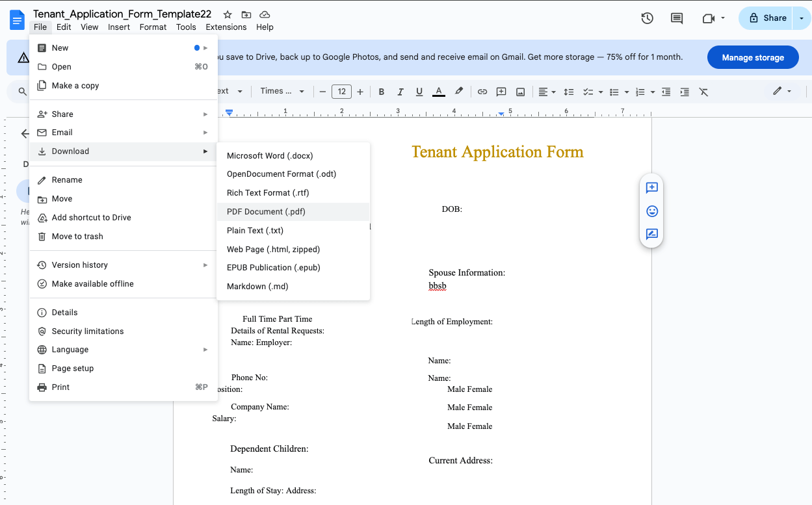This screenshot has width=812, height=505.
Task: Click the numbered list icon
Action: pos(640,92)
